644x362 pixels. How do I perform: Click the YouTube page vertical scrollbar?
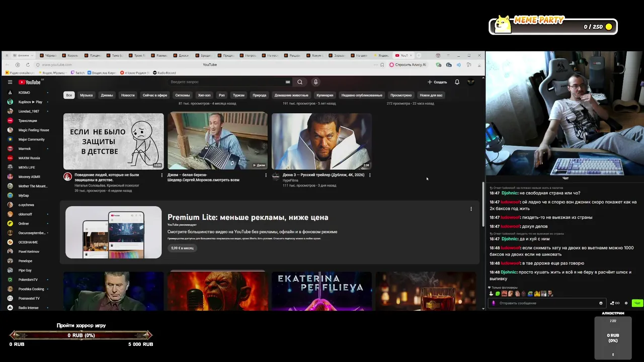point(483,204)
